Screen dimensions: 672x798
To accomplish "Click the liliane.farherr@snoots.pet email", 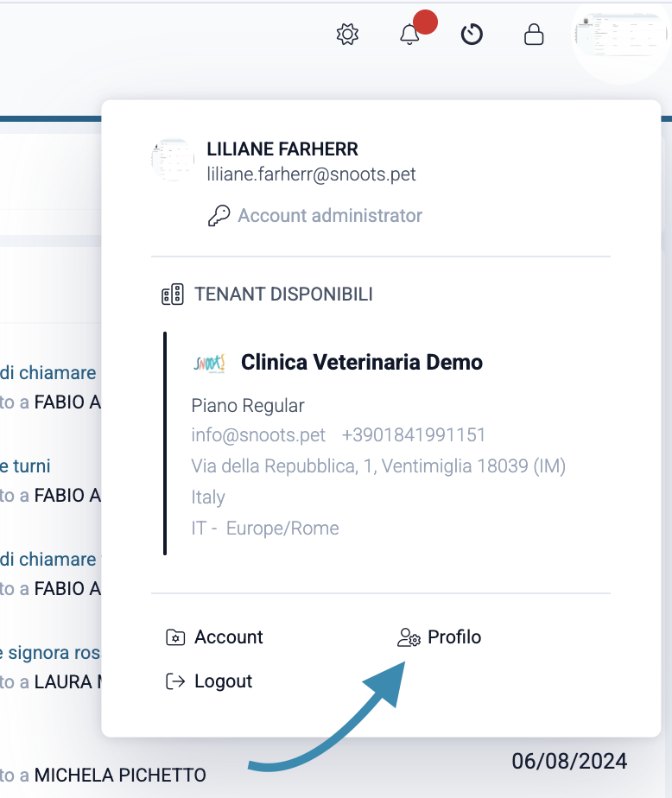I will pyautogui.click(x=311, y=174).
